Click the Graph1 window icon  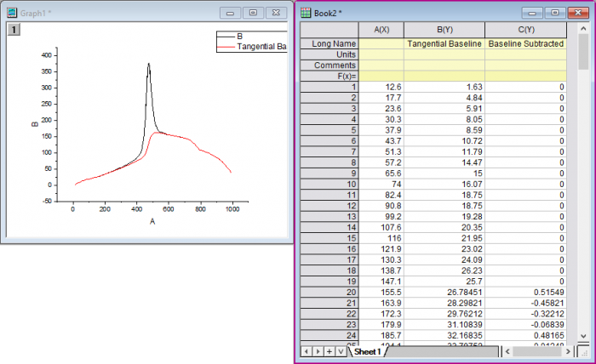click(x=12, y=13)
